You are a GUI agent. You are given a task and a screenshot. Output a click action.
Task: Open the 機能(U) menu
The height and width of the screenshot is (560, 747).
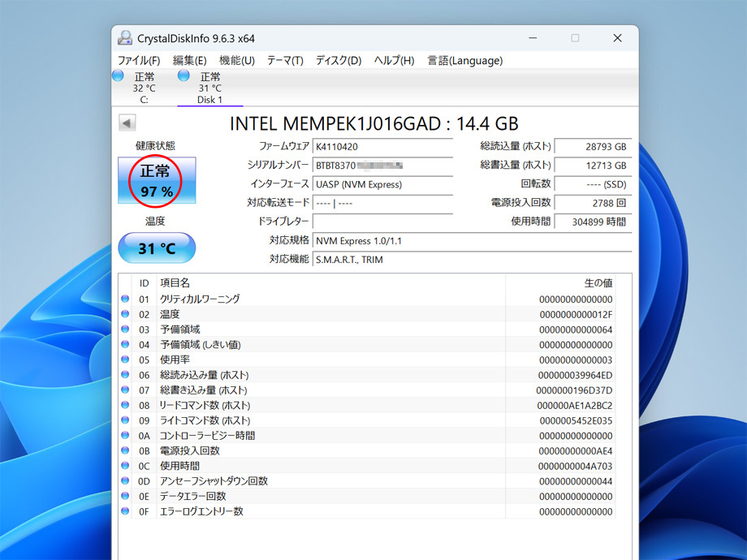click(x=236, y=61)
